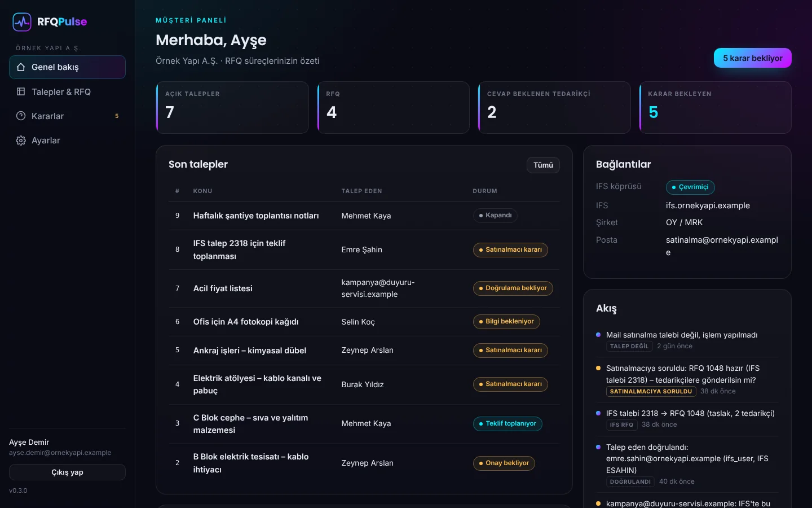The image size is (812, 508).
Task: Open the Ayarlar settings page
Action: click(x=67, y=141)
